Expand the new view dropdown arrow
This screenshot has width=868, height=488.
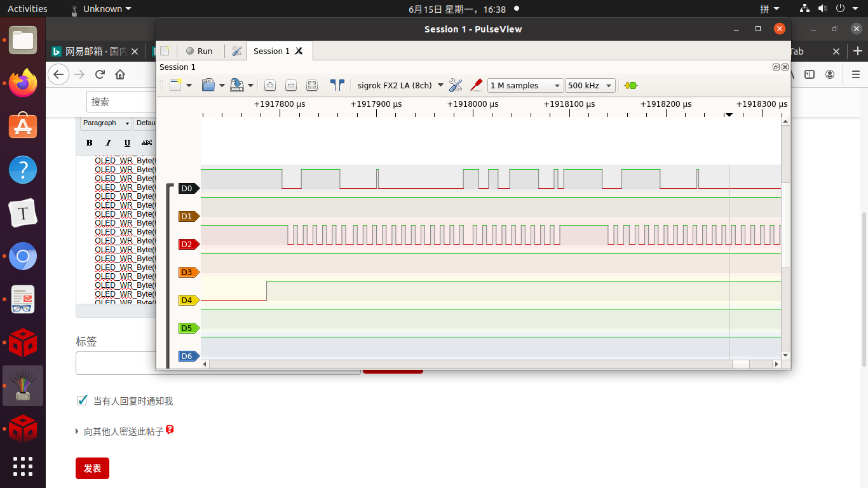click(190, 85)
